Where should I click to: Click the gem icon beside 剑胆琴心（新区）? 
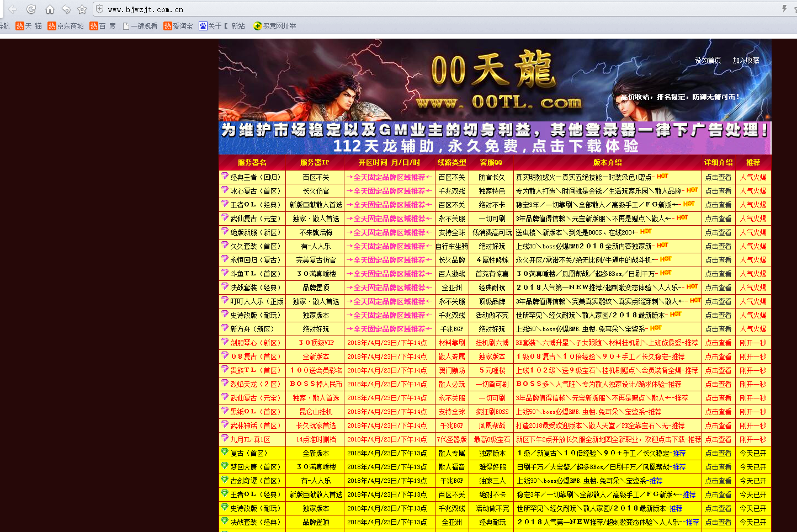225,342
